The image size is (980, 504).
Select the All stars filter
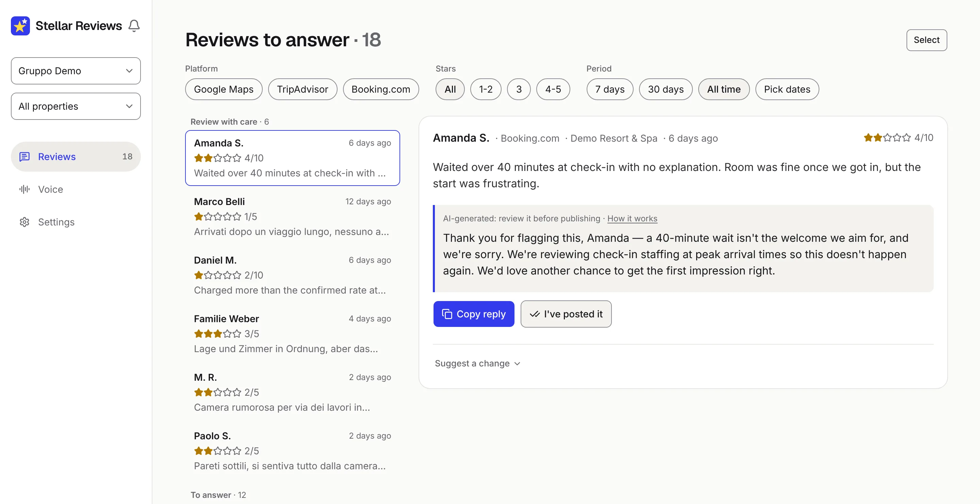click(x=450, y=89)
